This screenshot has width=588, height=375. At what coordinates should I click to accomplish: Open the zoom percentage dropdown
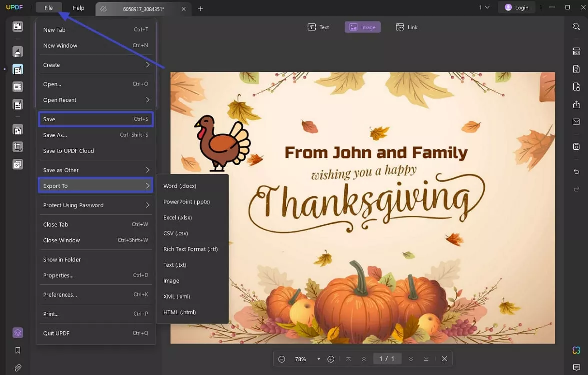(x=318, y=359)
